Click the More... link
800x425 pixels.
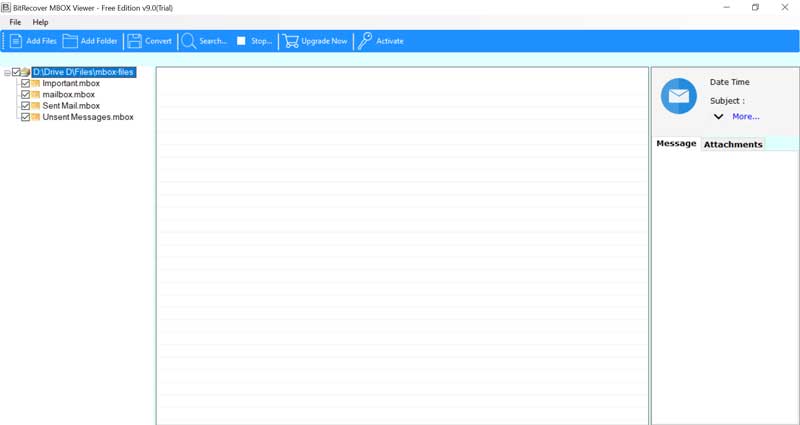tap(745, 117)
